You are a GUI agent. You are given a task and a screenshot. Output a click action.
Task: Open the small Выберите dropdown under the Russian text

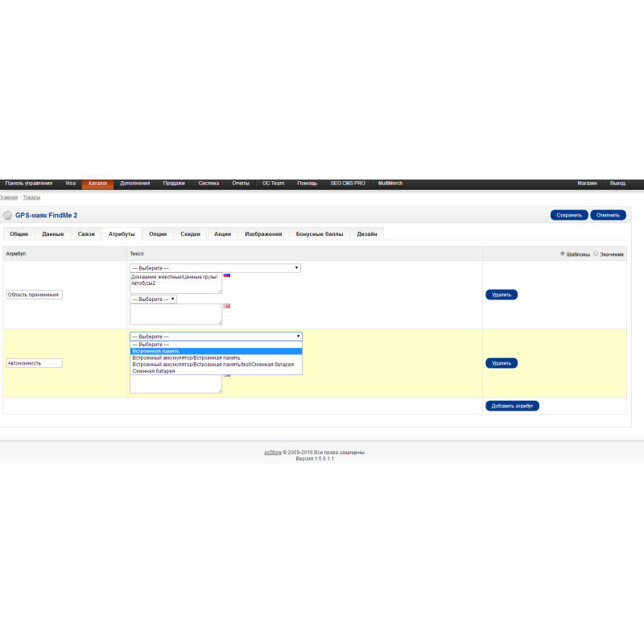(x=153, y=299)
